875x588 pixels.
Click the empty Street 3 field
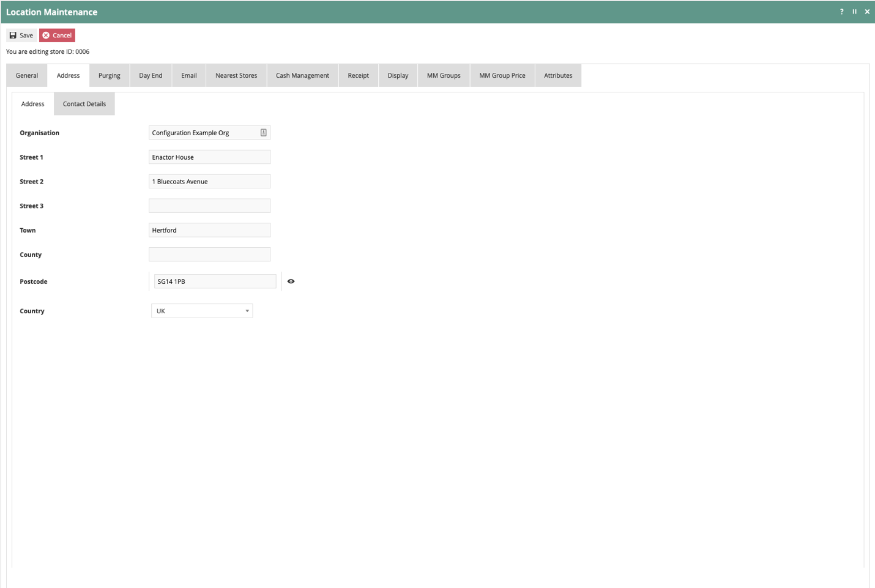point(209,206)
